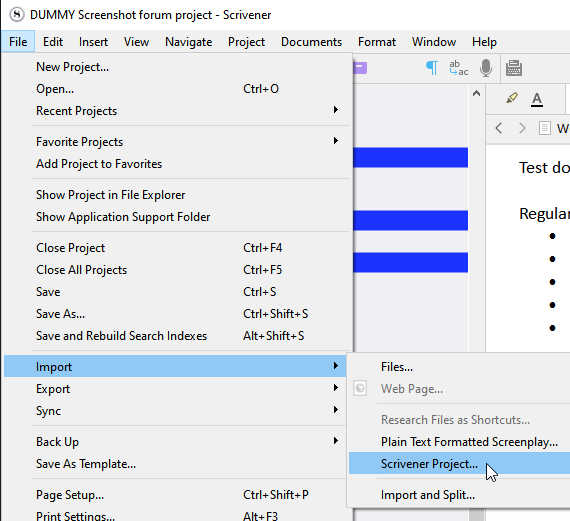Choose New Project... from File menu
The width and height of the screenshot is (570, 521).
click(178, 67)
